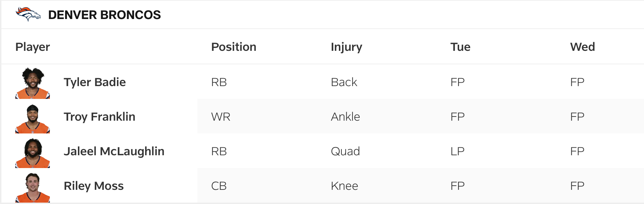
Task: Click the Tyler Badie player name
Action: click(x=95, y=82)
